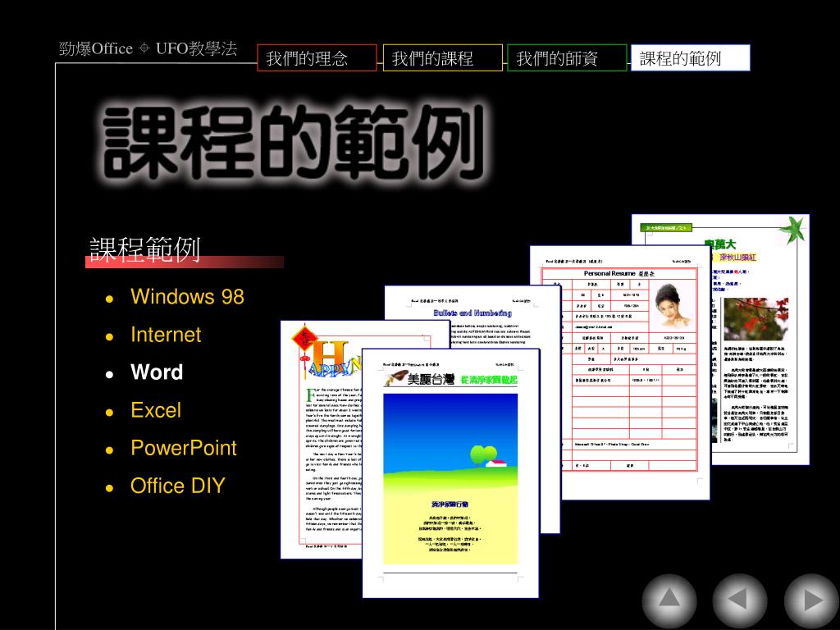Click the Office DIY course item
This screenshot has width=840, height=630.
177,486
